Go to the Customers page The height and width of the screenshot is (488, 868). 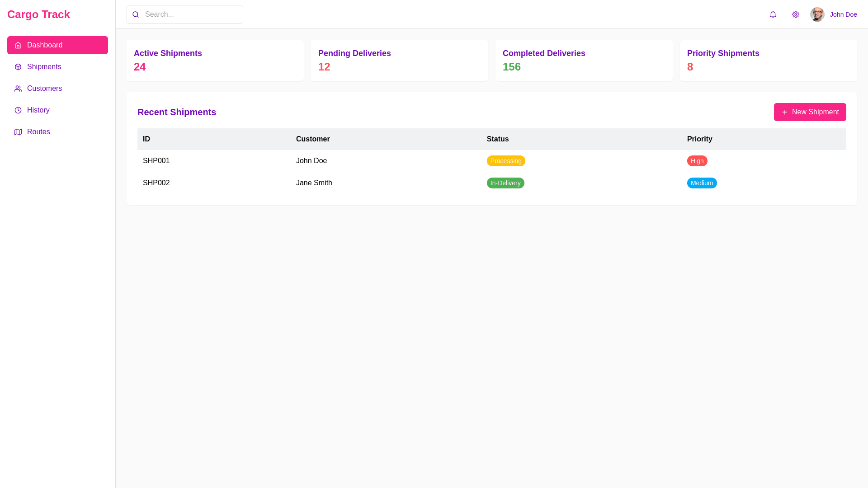pyautogui.click(x=44, y=89)
